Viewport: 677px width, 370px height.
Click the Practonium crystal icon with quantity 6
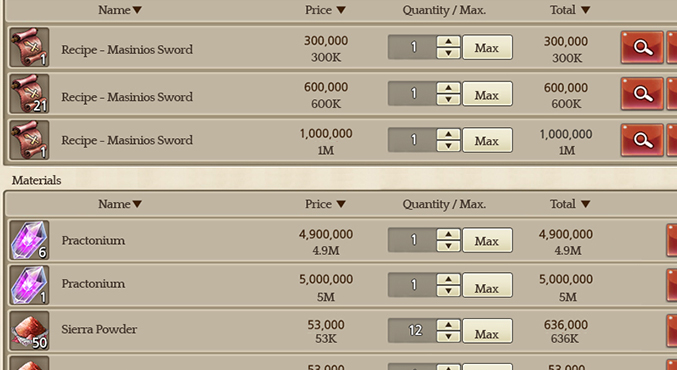coord(29,240)
